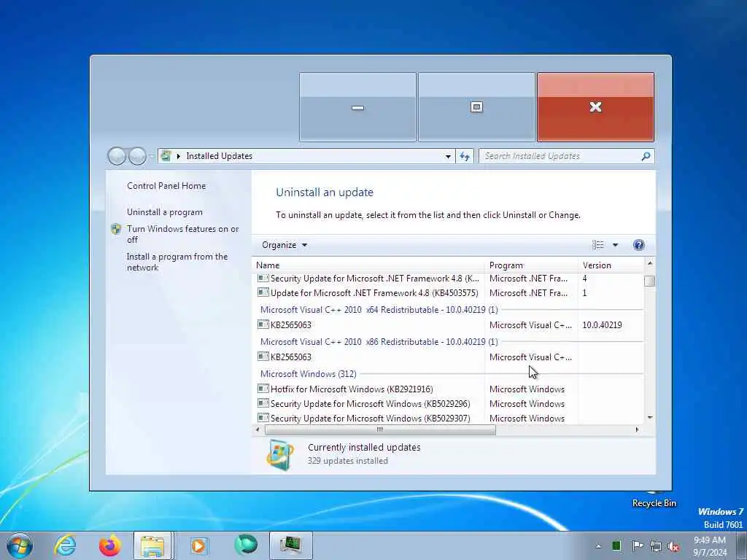
Task: Open Help with the blue question mark
Action: (x=638, y=245)
